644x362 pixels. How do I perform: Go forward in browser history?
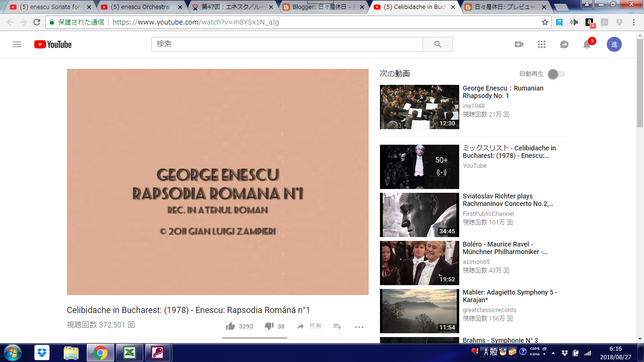tap(23, 22)
